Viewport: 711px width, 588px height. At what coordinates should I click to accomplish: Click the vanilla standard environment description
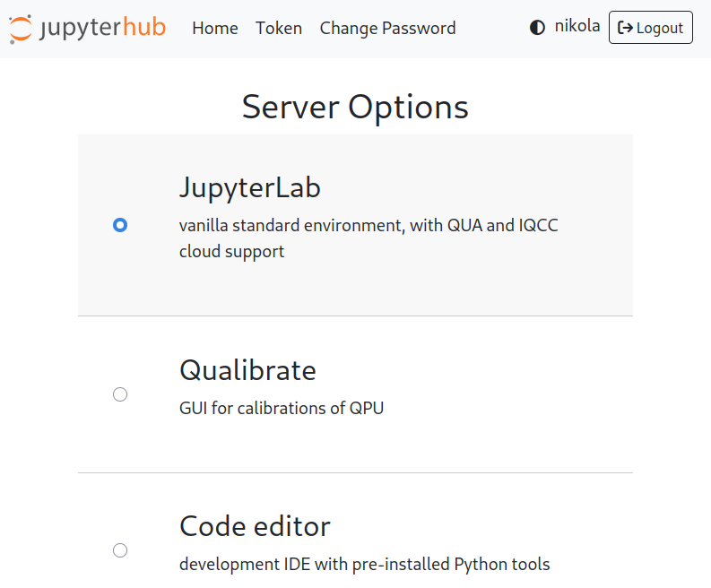368,226
